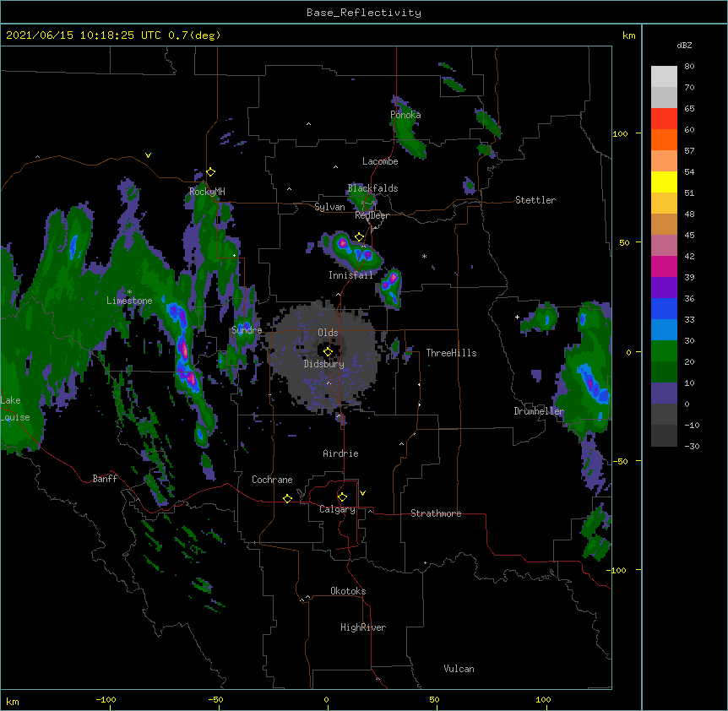Click the yellow radar site marker above Didsbury

pyautogui.click(x=328, y=352)
